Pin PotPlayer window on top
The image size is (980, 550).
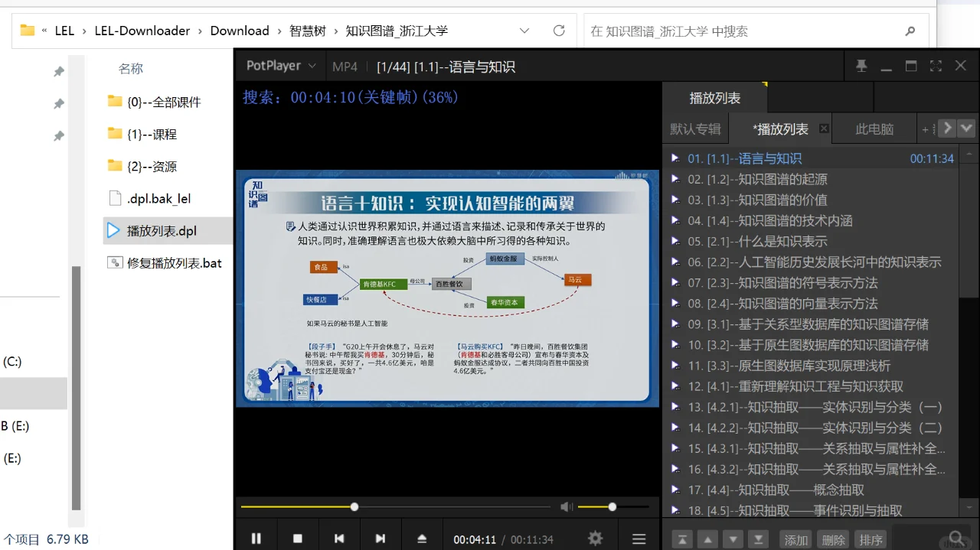tap(861, 67)
